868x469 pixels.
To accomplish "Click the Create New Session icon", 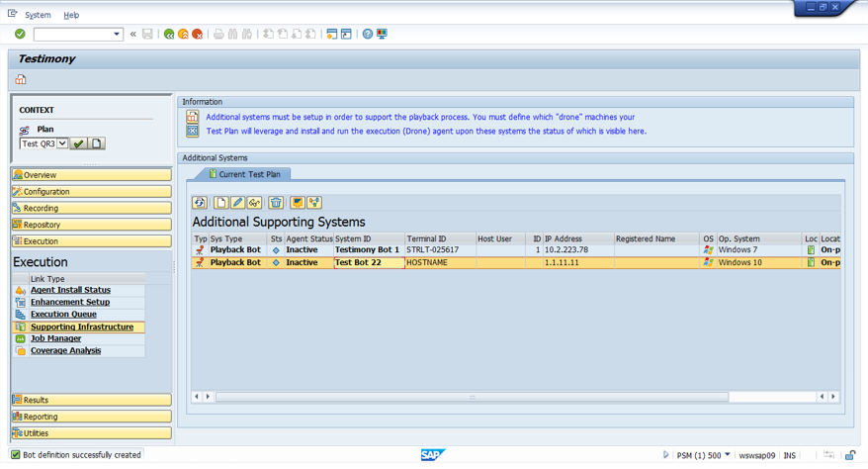I will click(x=332, y=35).
